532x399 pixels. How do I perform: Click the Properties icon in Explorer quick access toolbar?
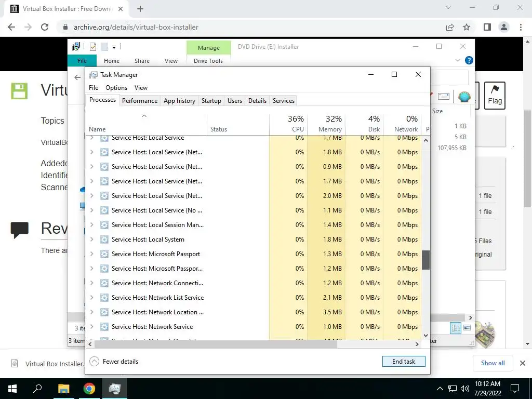pos(92,47)
